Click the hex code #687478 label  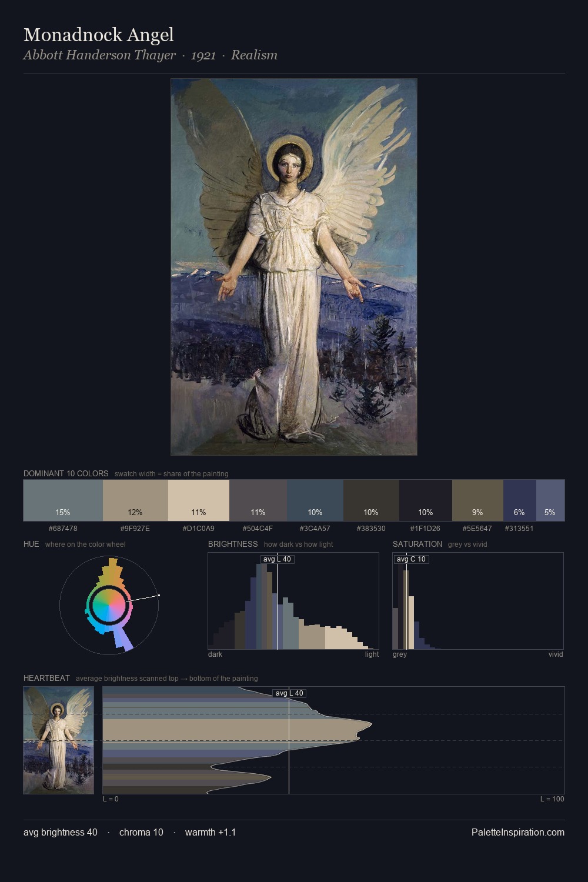tap(63, 529)
